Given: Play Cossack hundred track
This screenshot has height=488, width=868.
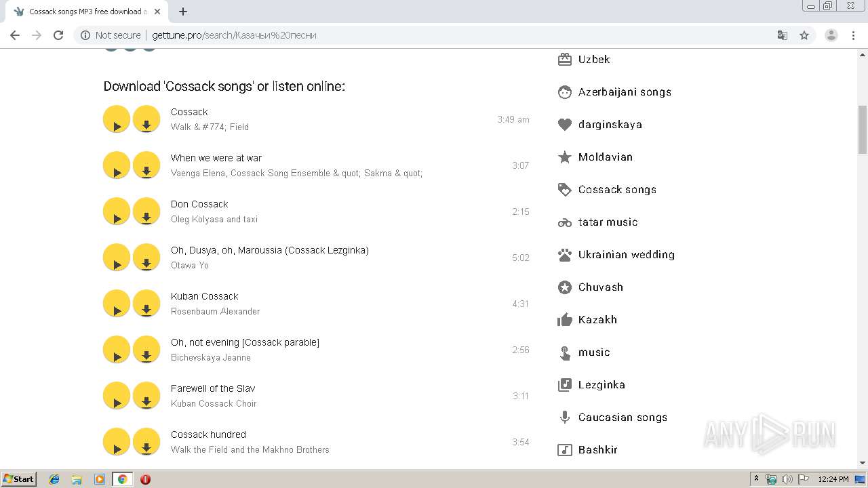Looking at the screenshot, I should click(x=117, y=442).
